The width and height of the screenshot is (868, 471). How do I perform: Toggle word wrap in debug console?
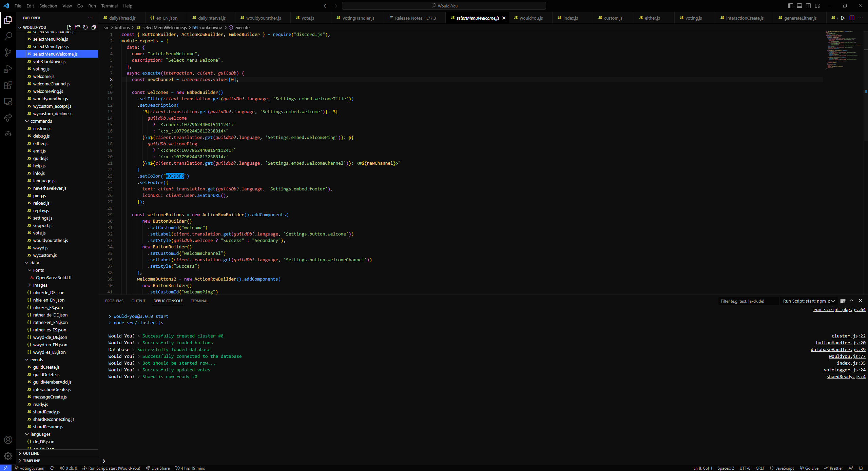pos(843,301)
